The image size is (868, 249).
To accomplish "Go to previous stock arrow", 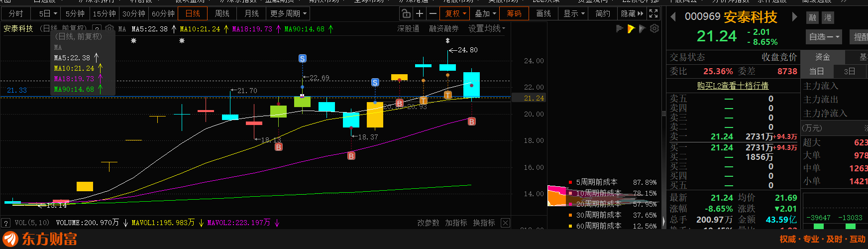I will click(673, 17).
